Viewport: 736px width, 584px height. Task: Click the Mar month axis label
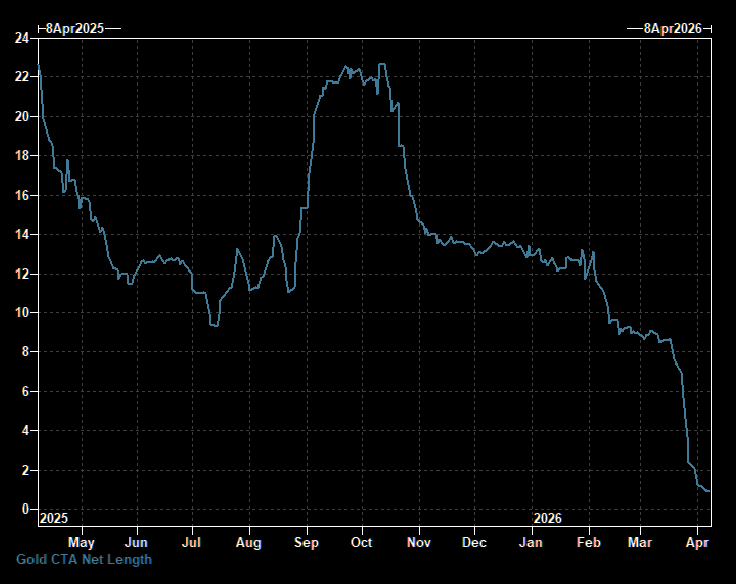pos(639,543)
